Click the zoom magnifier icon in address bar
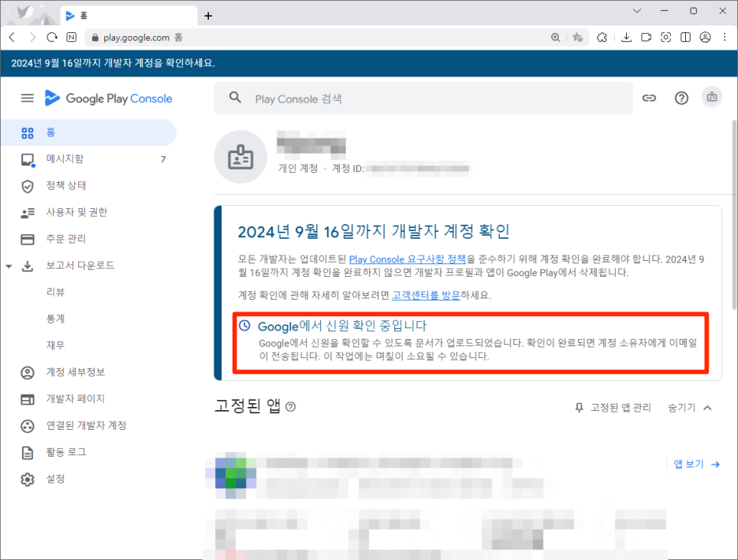Viewport: 738px width, 560px height. [555, 37]
